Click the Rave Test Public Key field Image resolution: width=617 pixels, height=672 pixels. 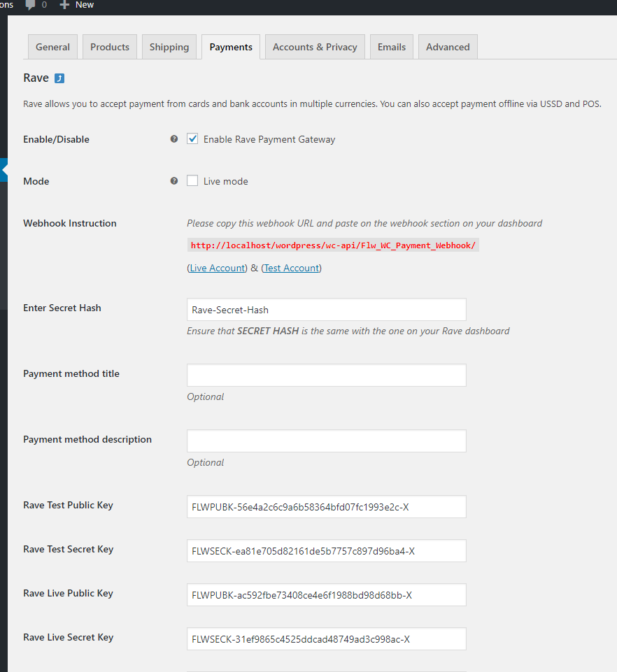coord(326,506)
